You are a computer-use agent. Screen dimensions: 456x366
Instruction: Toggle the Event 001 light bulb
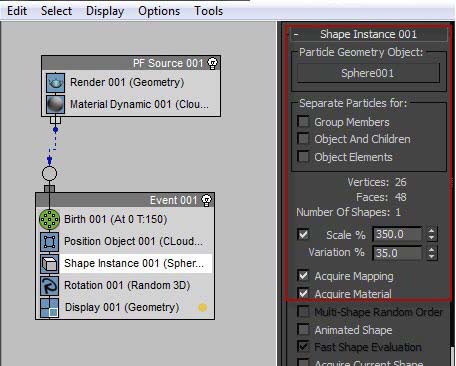207,200
